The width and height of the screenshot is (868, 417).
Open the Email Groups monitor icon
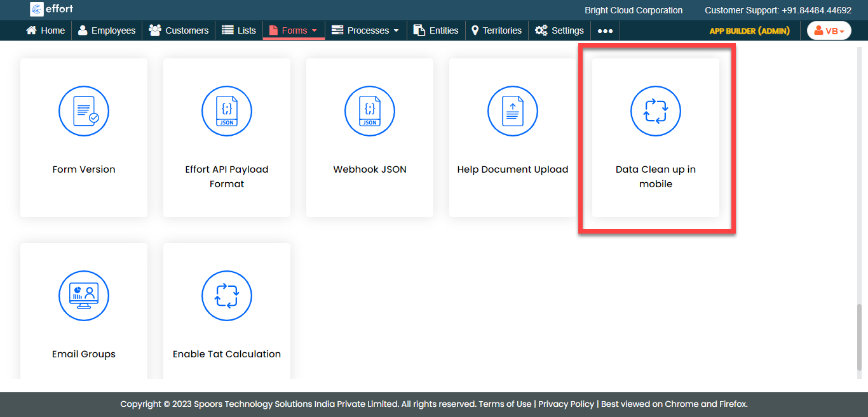(x=84, y=296)
